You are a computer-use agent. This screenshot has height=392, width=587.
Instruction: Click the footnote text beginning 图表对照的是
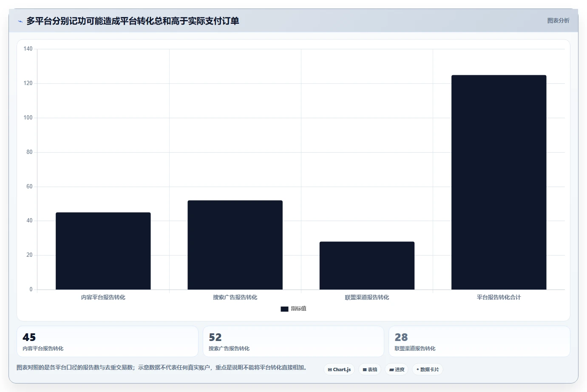162,367
